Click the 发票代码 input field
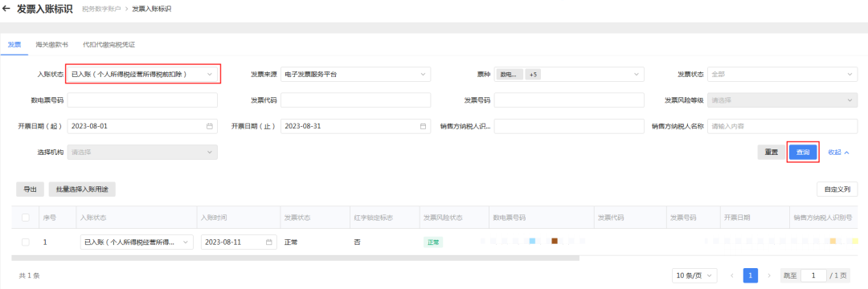The height and width of the screenshot is (289, 868). tap(356, 100)
